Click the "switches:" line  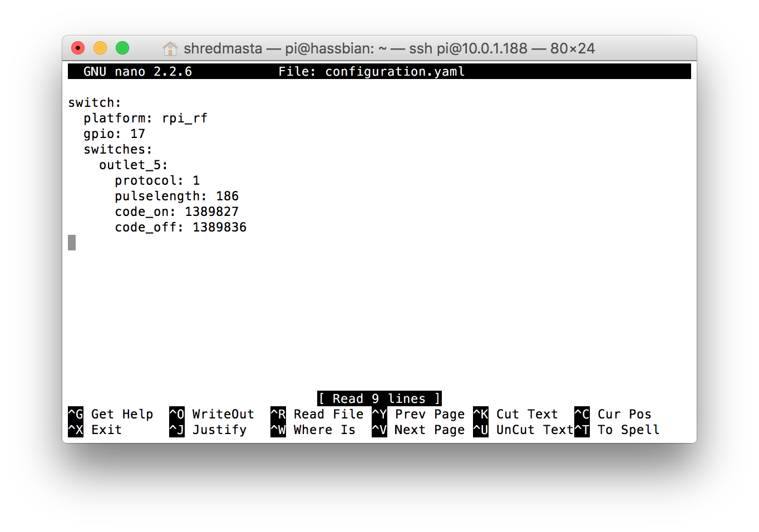coord(118,149)
